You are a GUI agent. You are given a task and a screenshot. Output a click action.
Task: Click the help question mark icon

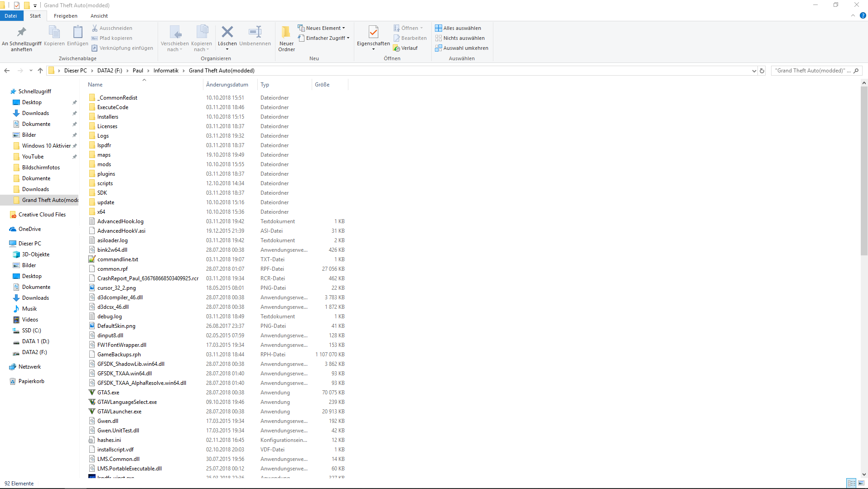pos(863,15)
